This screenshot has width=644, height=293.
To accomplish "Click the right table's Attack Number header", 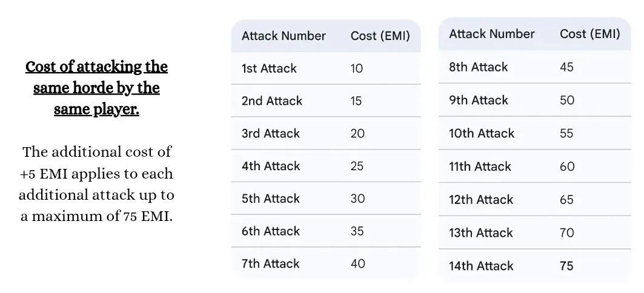I will pos(491,34).
